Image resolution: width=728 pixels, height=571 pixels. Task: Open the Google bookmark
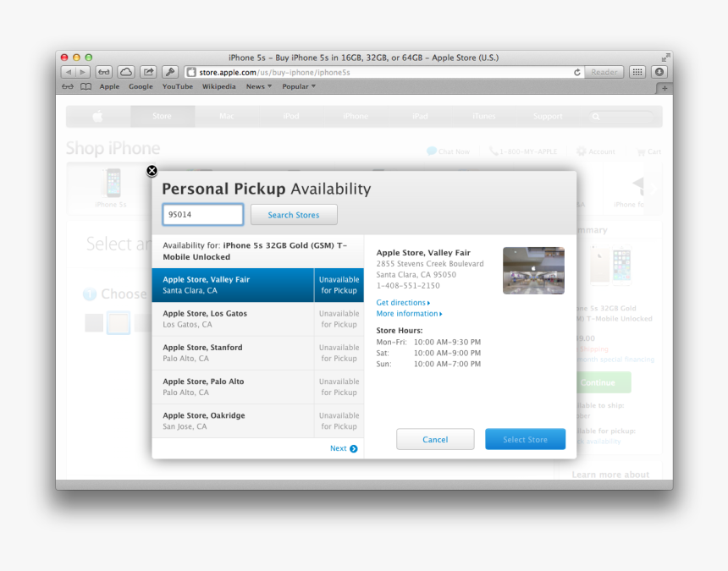tap(141, 87)
